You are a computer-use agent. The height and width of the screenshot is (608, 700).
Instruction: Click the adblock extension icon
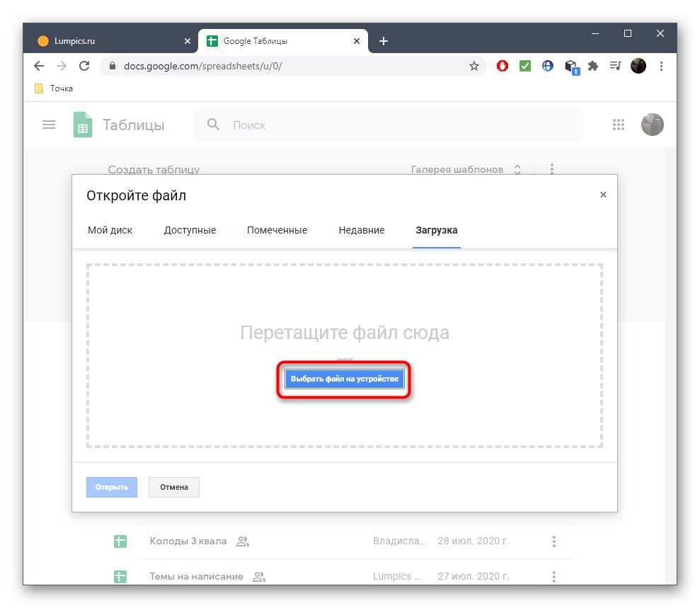(502, 65)
